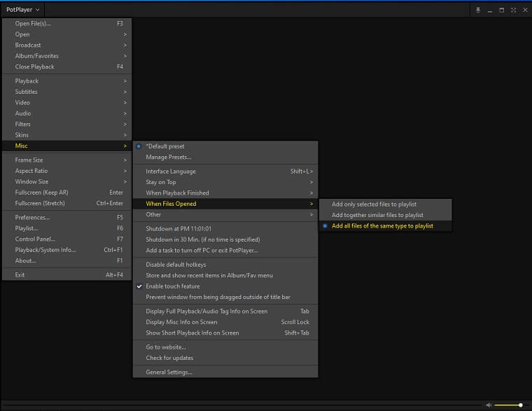Image resolution: width=532 pixels, height=411 pixels.
Task: Toggle fullscreen icon in title bar
Action: click(513, 11)
